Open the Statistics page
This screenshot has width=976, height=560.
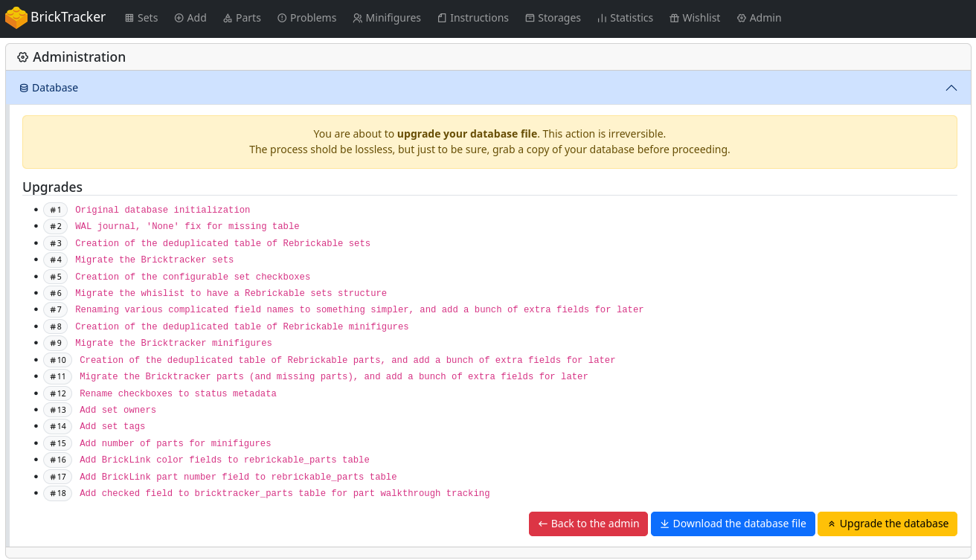tap(624, 18)
